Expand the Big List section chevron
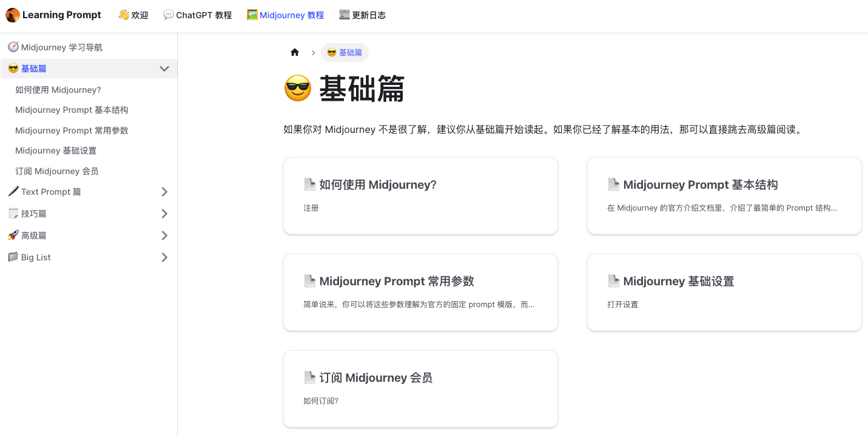868x437 pixels. (164, 257)
